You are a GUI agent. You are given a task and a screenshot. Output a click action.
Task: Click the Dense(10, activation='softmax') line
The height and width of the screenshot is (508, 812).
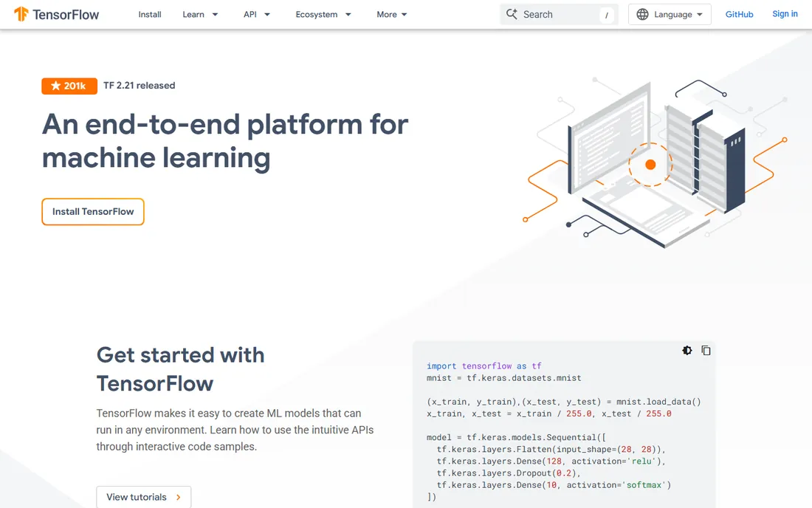click(x=554, y=485)
